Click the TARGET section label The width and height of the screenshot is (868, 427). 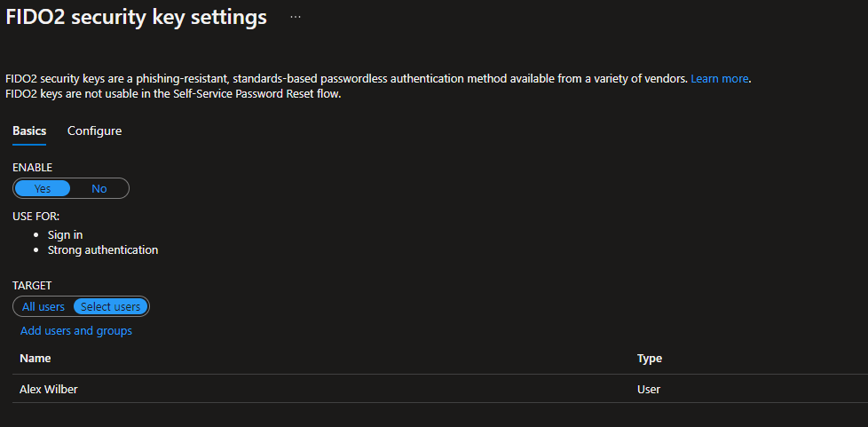pyautogui.click(x=32, y=286)
